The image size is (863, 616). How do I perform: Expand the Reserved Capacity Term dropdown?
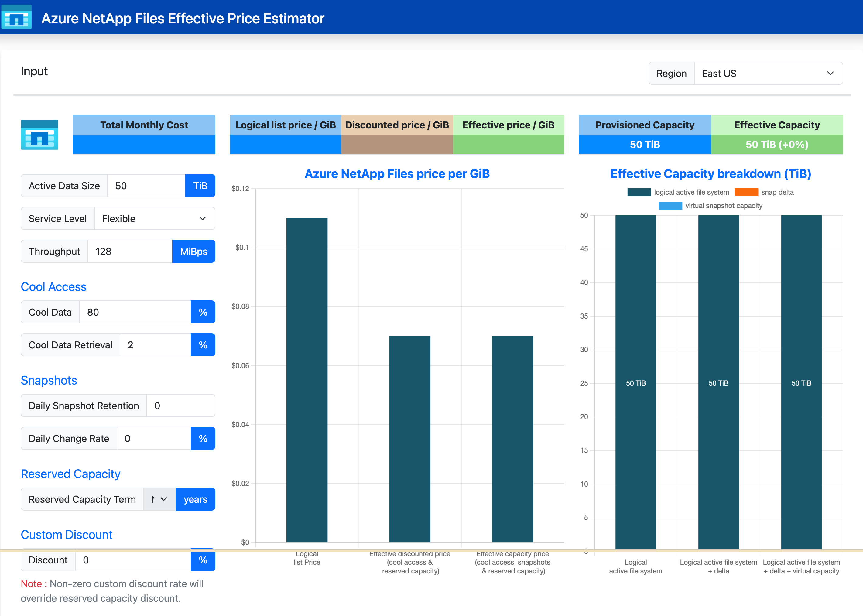point(159,499)
